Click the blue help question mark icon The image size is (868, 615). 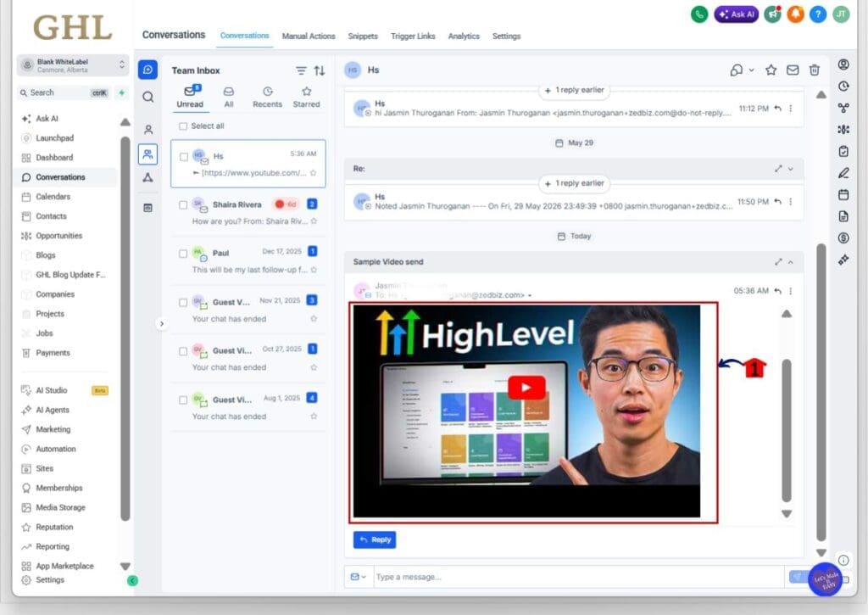[818, 14]
